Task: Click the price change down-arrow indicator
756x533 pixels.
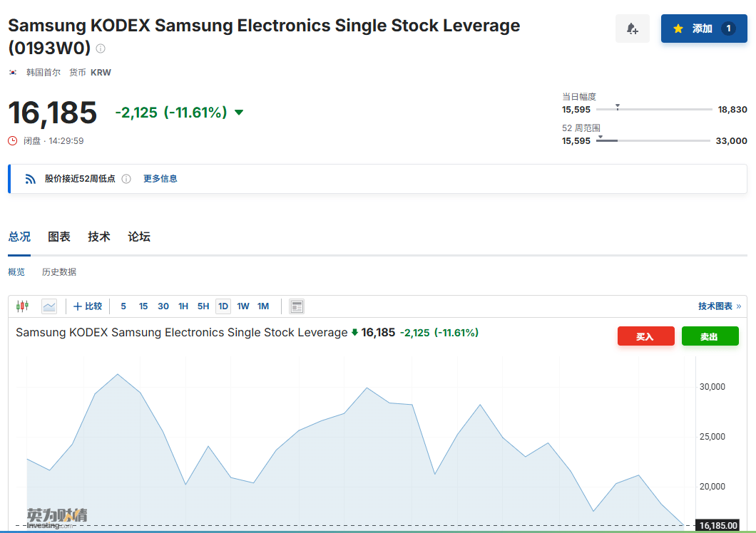Action: click(x=239, y=113)
